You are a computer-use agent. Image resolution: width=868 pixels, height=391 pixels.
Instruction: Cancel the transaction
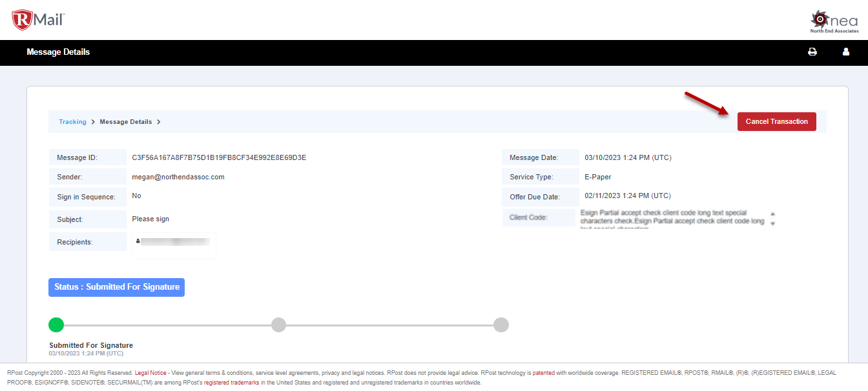coord(776,121)
